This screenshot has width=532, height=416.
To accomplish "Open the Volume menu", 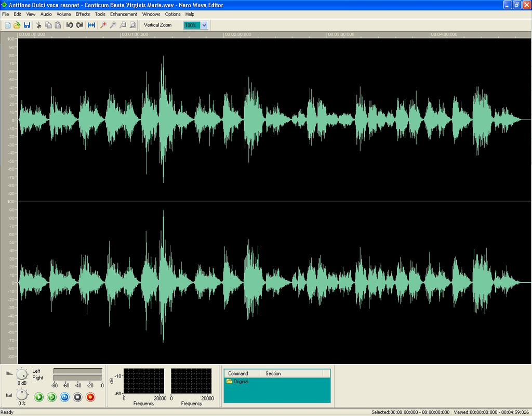I will coord(64,14).
